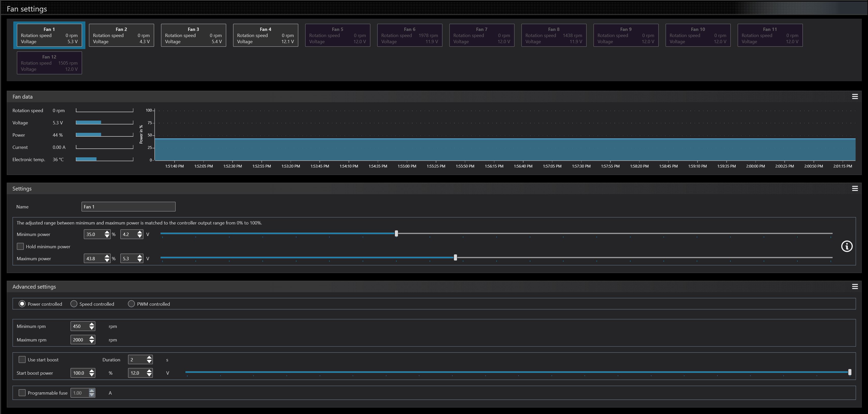Select Speed controlled mode

pyautogui.click(x=74, y=304)
